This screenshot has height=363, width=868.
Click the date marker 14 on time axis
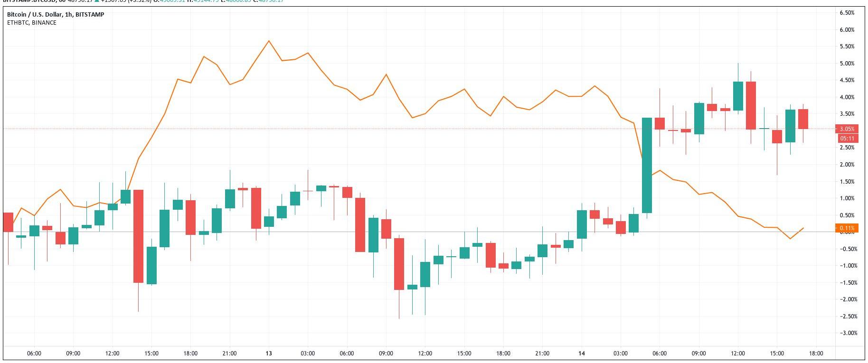(x=582, y=354)
